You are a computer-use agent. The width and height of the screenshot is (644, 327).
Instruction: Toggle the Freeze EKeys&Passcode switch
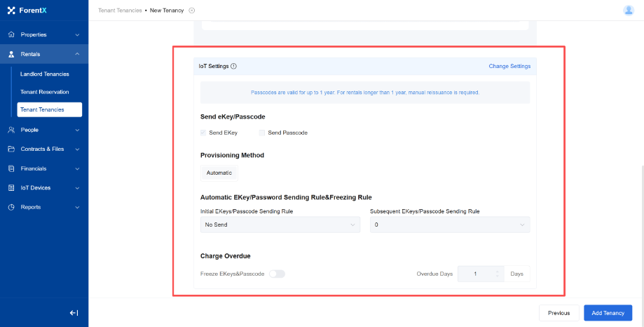pos(277,274)
